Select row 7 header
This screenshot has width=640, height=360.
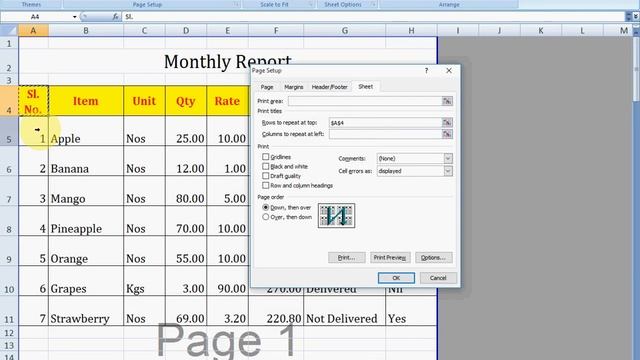9,191
